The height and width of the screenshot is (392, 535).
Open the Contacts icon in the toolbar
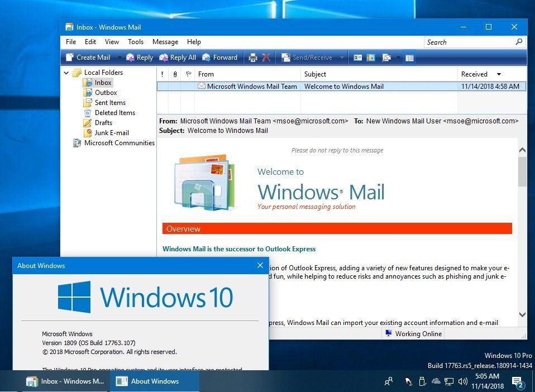[357, 58]
